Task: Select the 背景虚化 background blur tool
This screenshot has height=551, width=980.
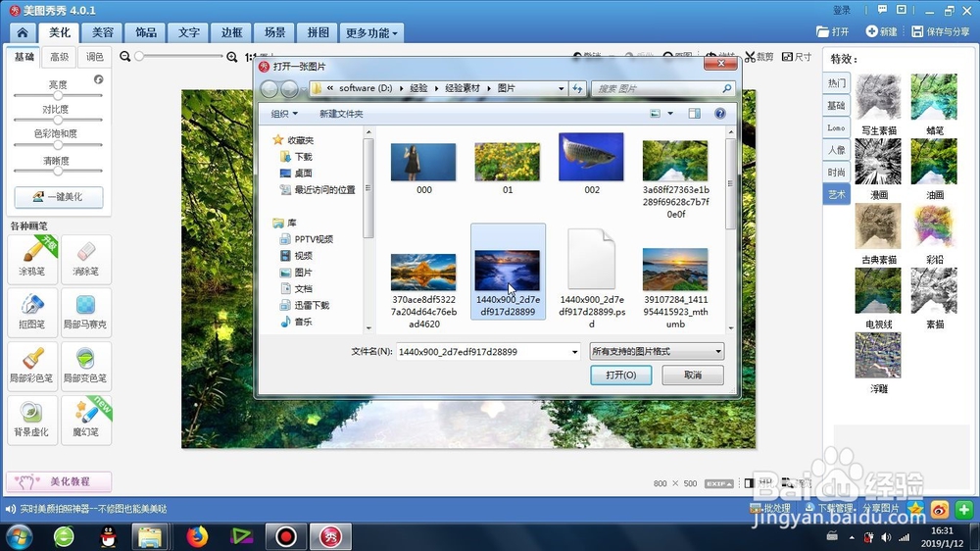Action: coord(32,420)
